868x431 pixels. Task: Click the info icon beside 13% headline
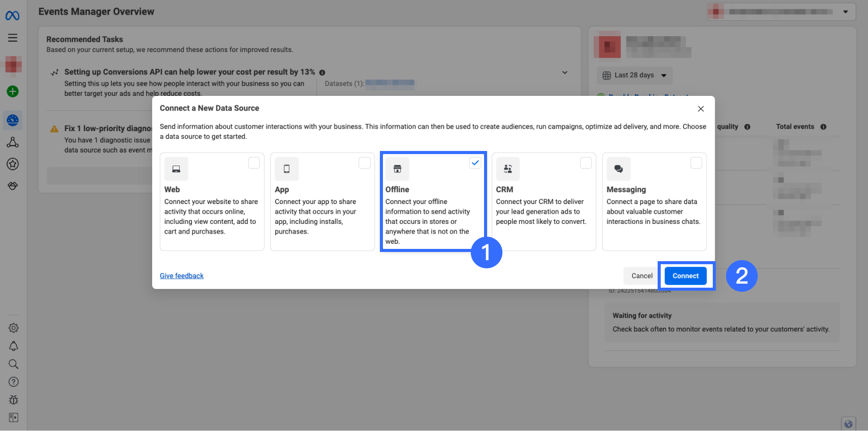(322, 72)
